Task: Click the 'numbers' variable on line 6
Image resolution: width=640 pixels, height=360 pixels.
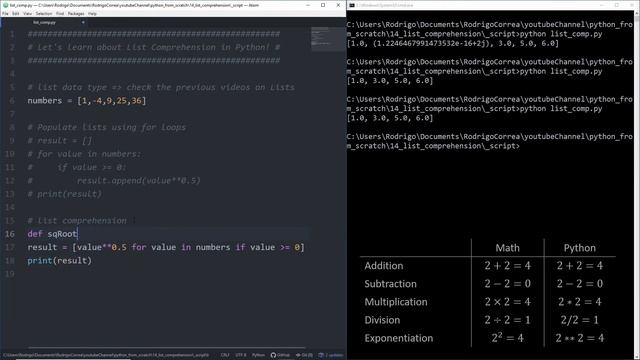Action: 44,100
